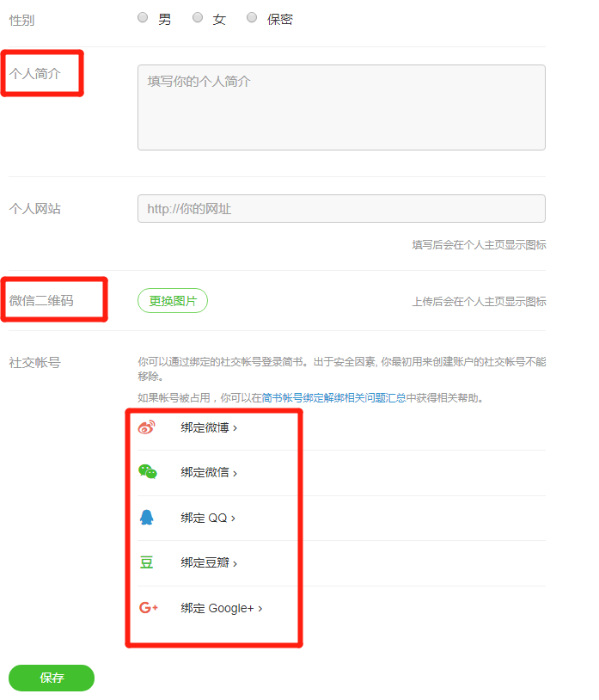
Task: Click the red Google+ icon
Action: click(148, 608)
